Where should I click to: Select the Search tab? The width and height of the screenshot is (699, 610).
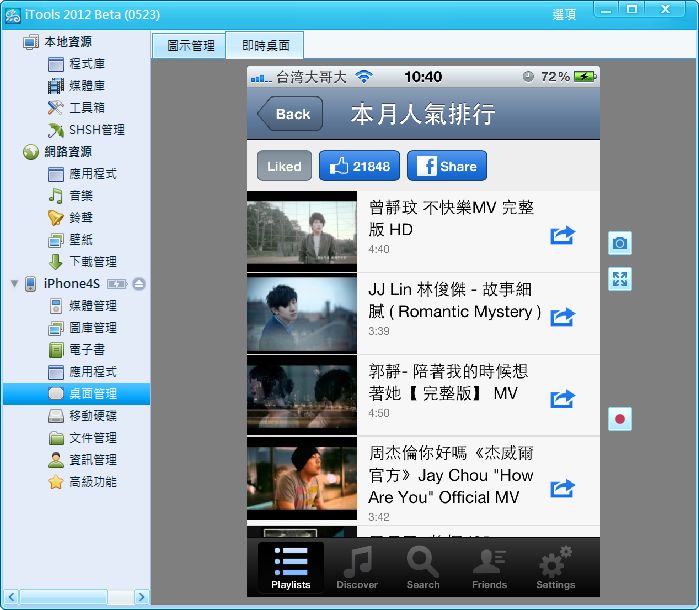[423, 567]
